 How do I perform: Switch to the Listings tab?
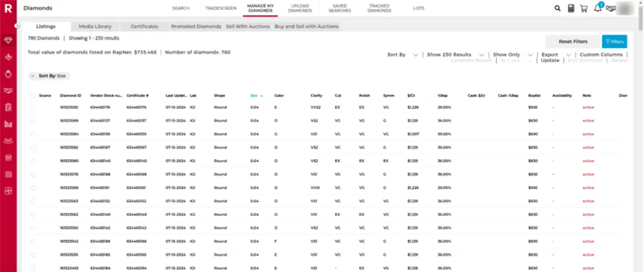(x=46, y=26)
